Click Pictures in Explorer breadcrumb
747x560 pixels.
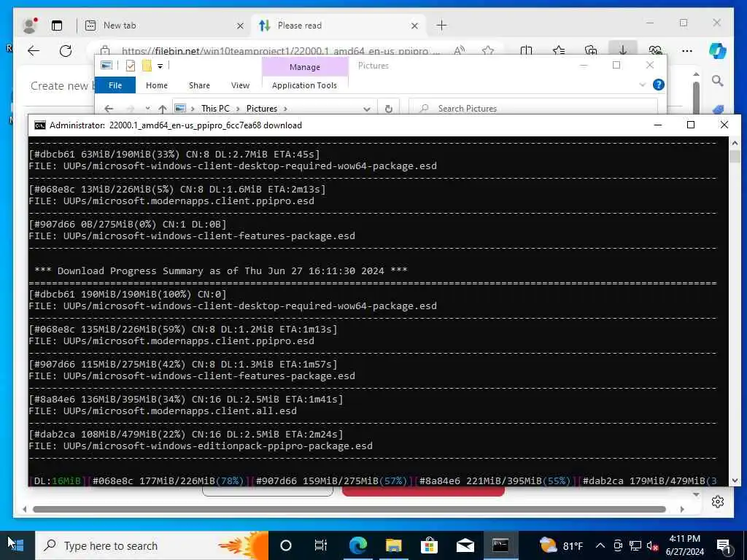coord(262,109)
